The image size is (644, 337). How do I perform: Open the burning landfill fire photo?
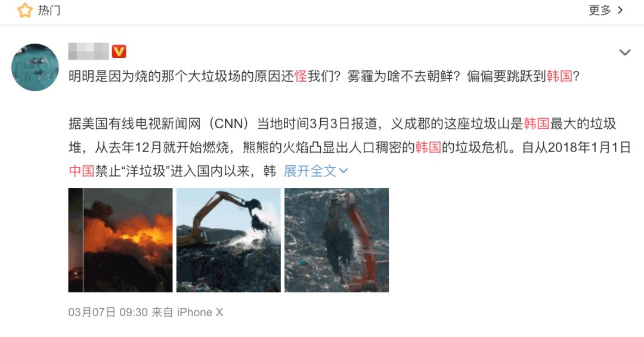(x=120, y=240)
